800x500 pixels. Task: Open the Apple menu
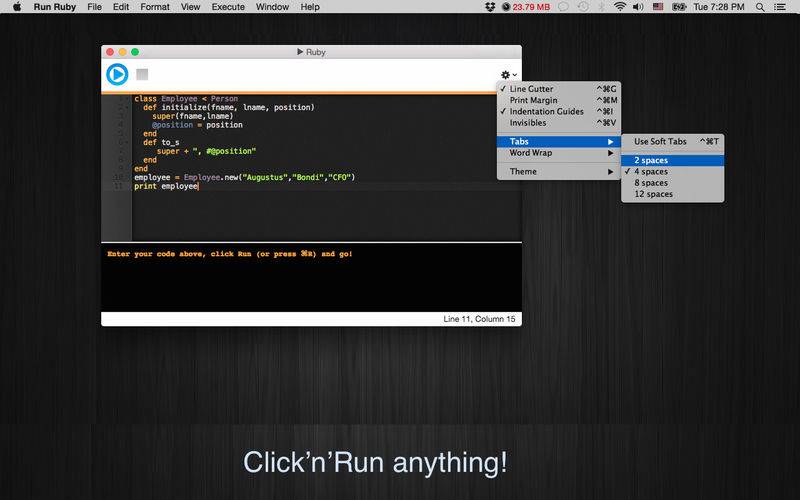[x=17, y=7]
